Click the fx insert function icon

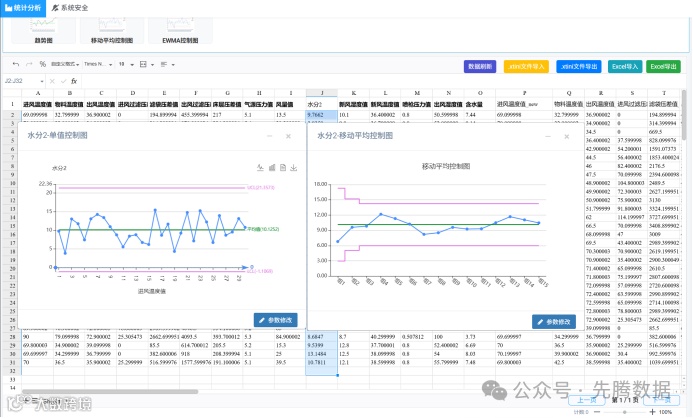pos(74,81)
